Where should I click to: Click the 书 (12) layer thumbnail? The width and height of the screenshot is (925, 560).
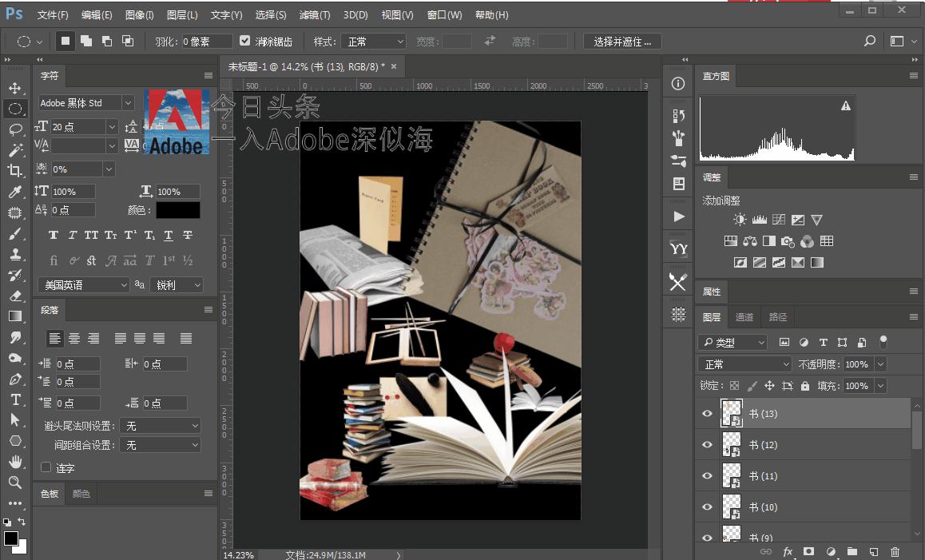click(x=732, y=444)
